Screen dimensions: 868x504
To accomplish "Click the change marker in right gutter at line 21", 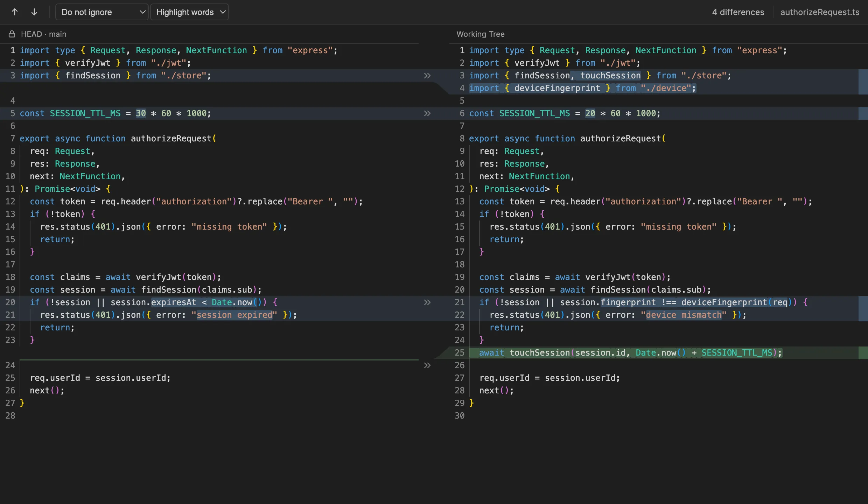I will (863, 309).
